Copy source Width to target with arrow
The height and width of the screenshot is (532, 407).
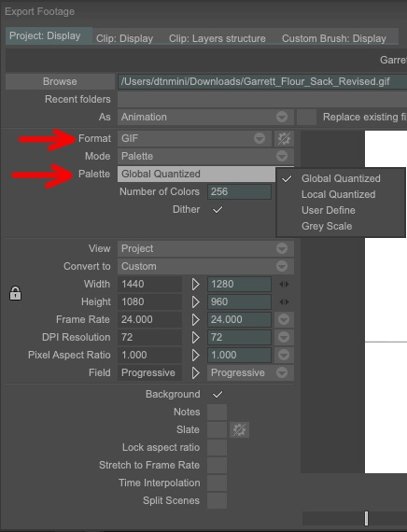195,285
